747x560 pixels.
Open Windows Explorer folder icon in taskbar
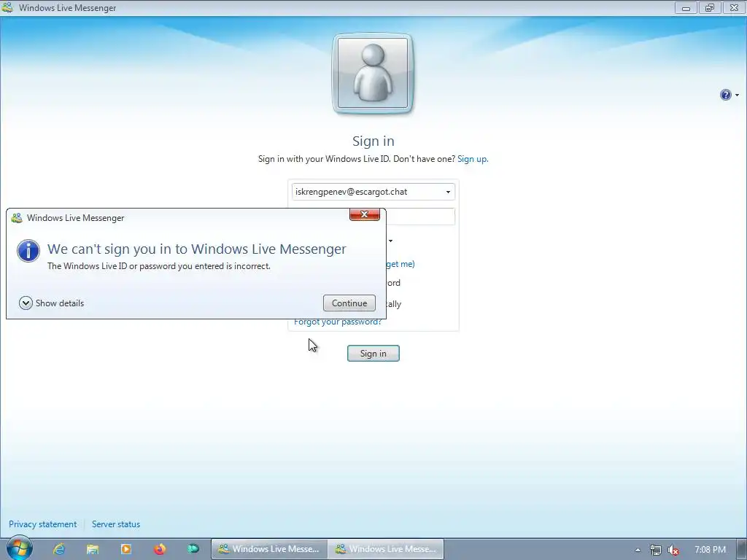93,549
